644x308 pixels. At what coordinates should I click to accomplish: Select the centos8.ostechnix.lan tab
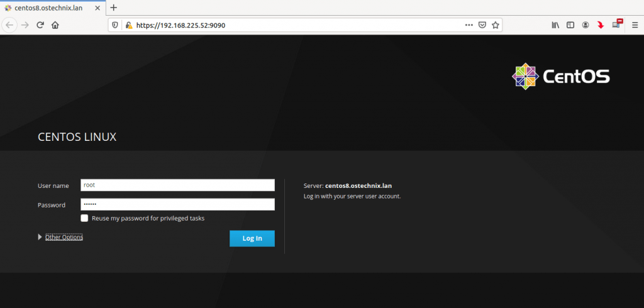pyautogui.click(x=48, y=8)
